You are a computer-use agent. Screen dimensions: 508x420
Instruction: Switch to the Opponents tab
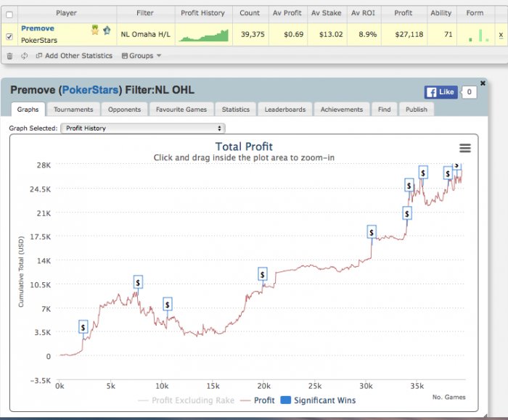click(124, 110)
